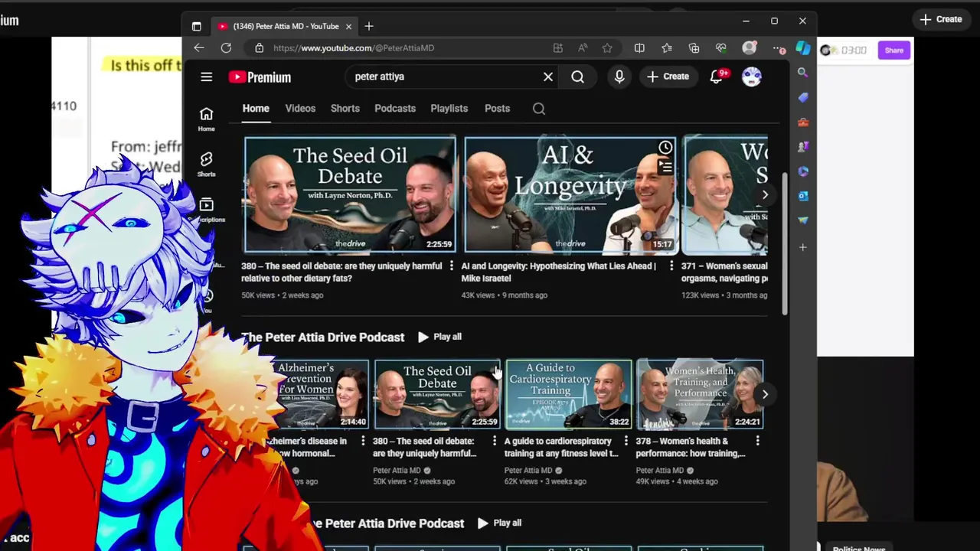
Task: Show next Drive Podcast videos arrow
Action: coord(765,394)
